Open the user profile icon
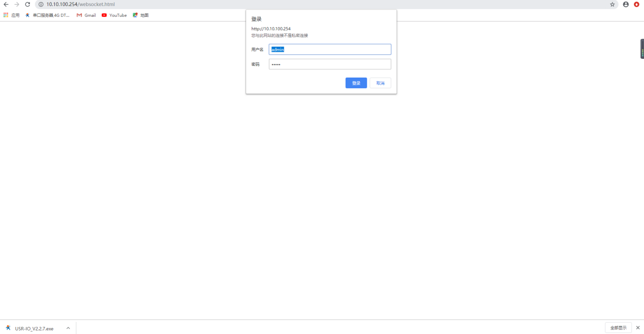The width and height of the screenshot is (644, 334). click(x=626, y=4)
